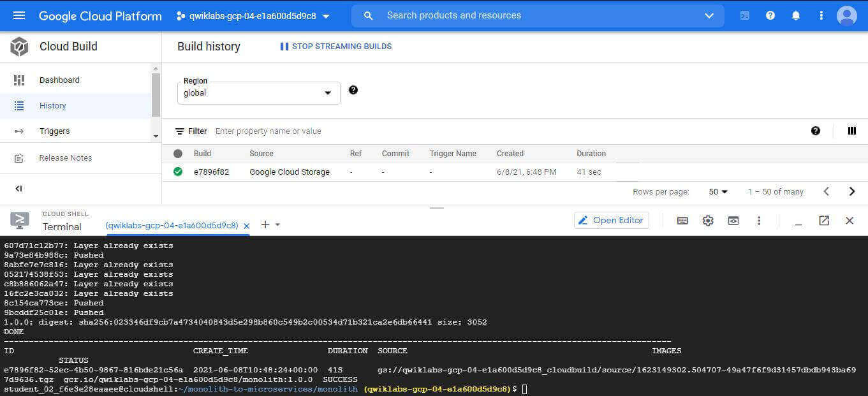Go to next page of builds
Image resolution: width=868 pixels, height=396 pixels.
852,191
